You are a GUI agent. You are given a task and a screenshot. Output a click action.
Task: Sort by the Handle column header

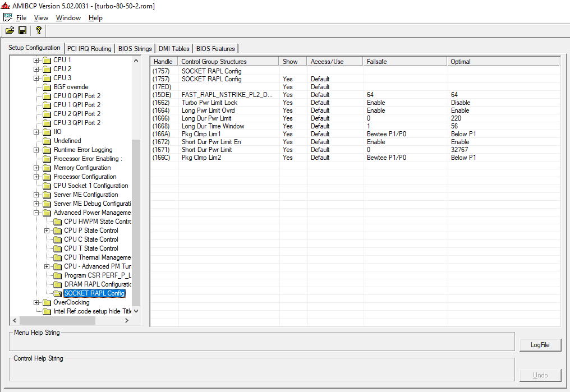(x=164, y=61)
